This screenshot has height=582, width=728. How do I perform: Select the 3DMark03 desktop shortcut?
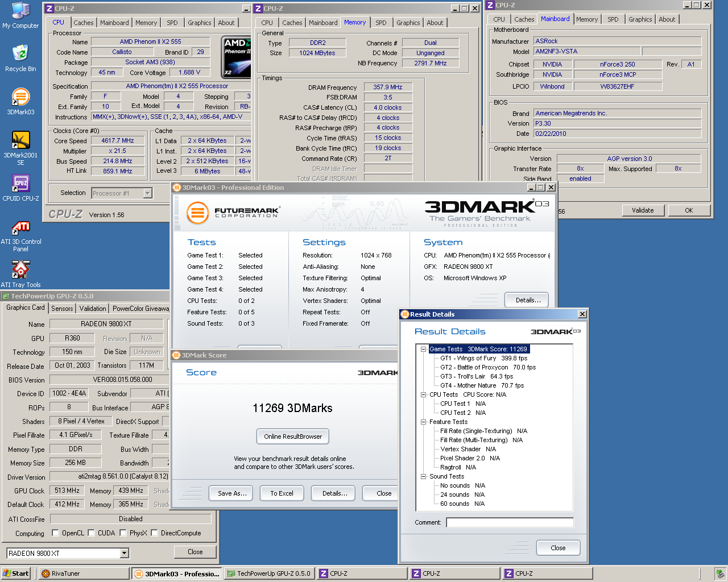pos(20,101)
